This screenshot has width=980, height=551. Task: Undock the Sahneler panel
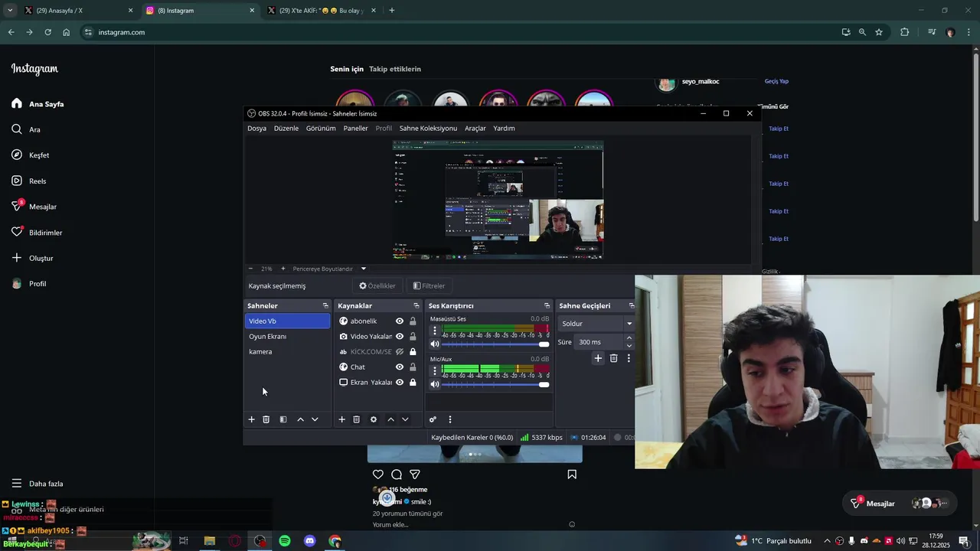click(x=325, y=305)
